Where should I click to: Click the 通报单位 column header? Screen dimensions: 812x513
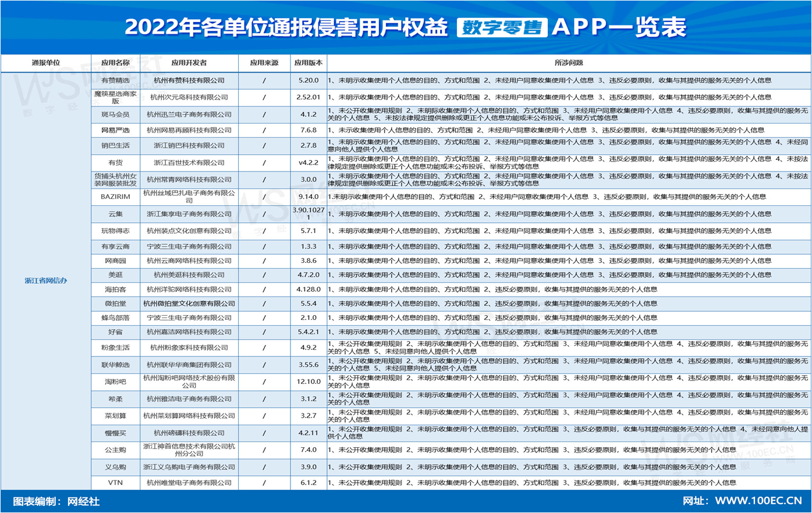pyautogui.click(x=46, y=63)
